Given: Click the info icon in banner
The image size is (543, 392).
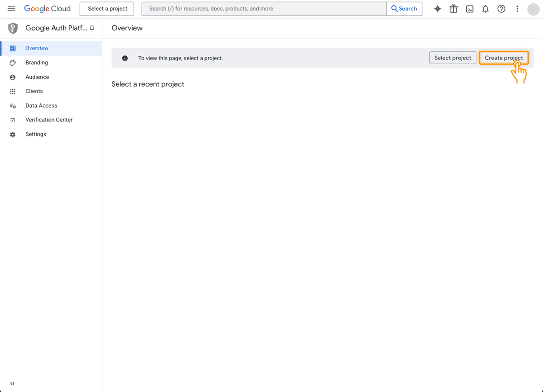Looking at the screenshot, I should (x=125, y=58).
